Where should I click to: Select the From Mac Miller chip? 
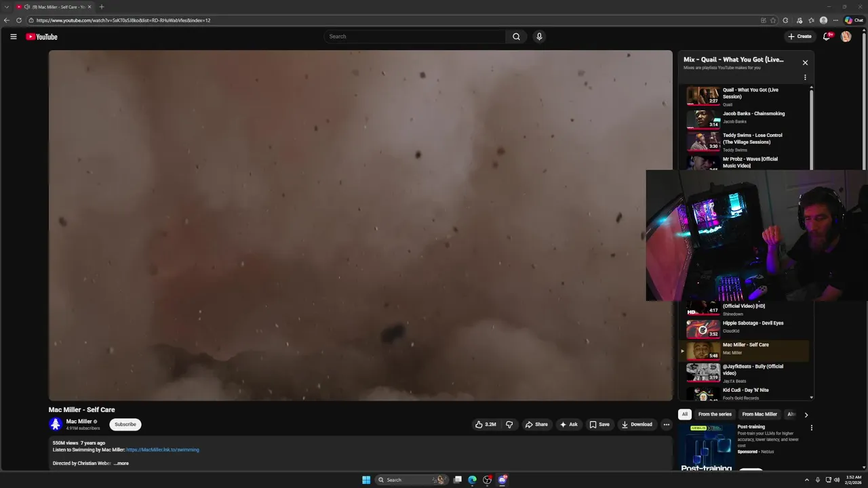pyautogui.click(x=759, y=414)
